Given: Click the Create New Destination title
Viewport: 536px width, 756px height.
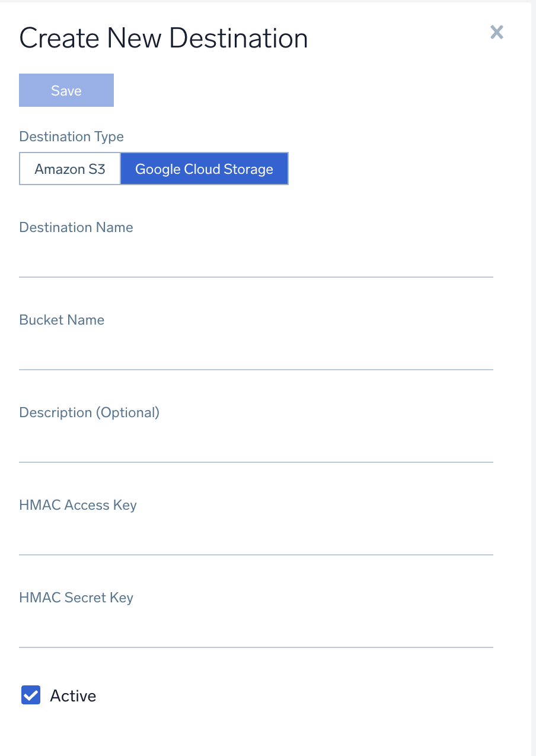Looking at the screenshot, I should pos(164,37).
